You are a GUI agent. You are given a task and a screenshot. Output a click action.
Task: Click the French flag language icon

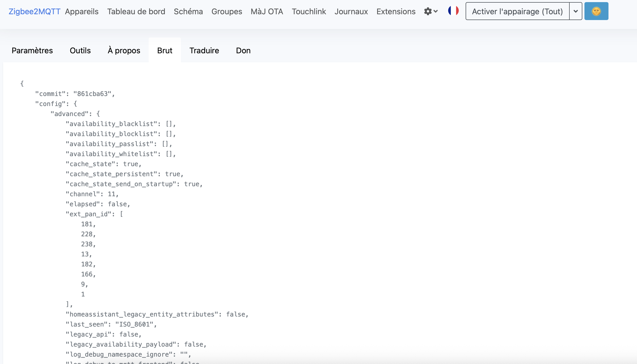point(453,11)
